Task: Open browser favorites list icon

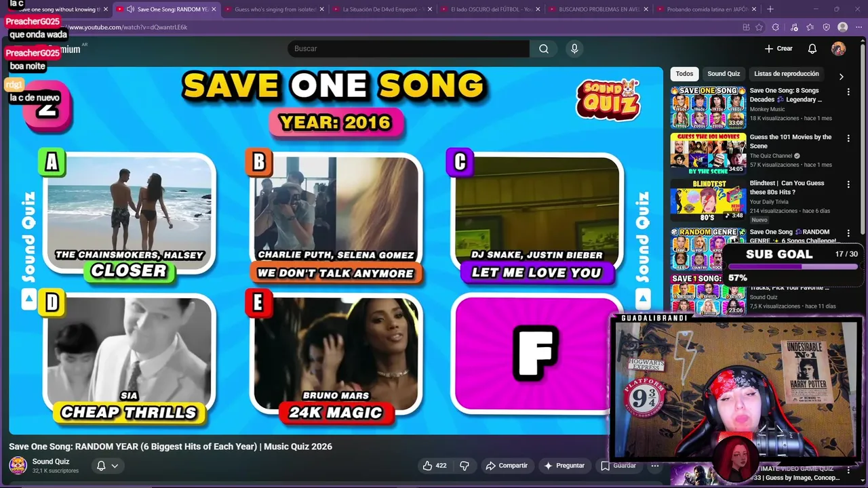Action: 810,27
